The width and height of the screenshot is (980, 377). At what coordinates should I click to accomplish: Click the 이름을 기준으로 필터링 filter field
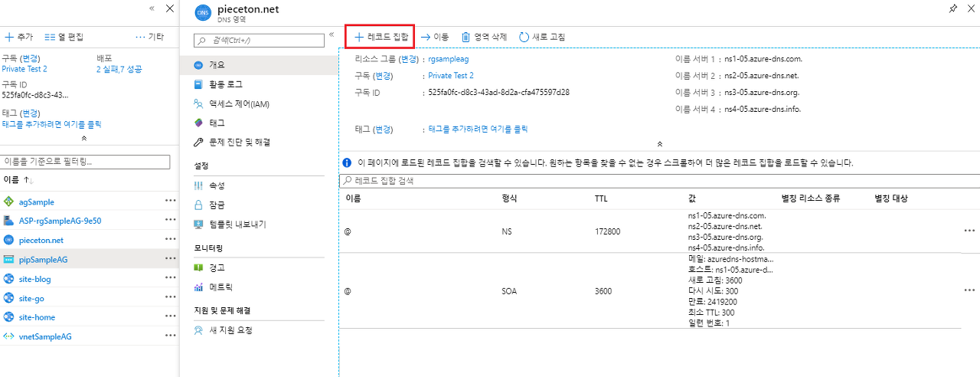[x=86, y=162]
